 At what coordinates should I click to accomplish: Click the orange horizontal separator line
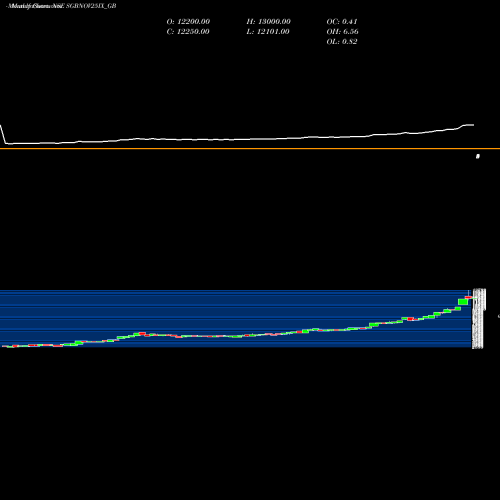click(250, 148)
